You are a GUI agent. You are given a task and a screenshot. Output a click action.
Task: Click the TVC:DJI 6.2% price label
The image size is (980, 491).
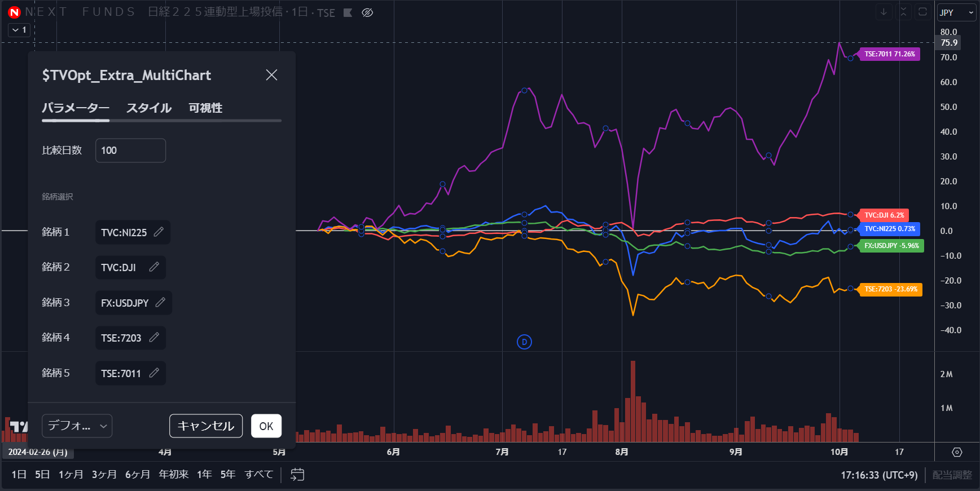[884, 215]
